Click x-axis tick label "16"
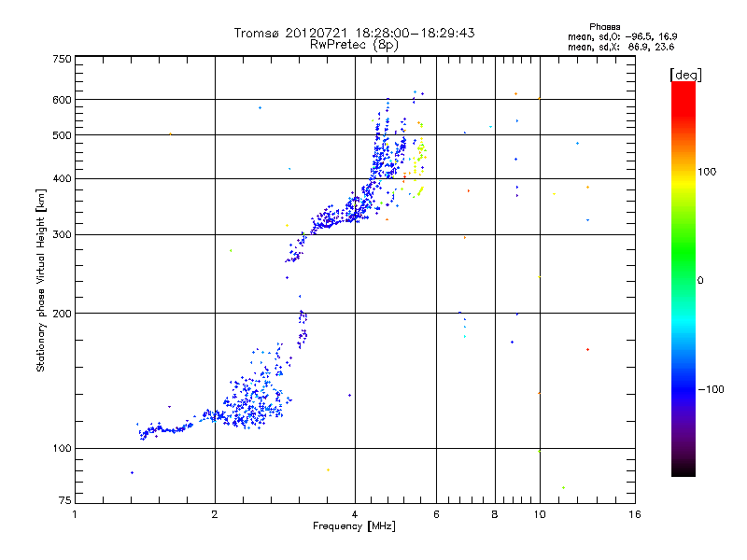Viewport: 747px width, 560px height. [x=635, y=514]
